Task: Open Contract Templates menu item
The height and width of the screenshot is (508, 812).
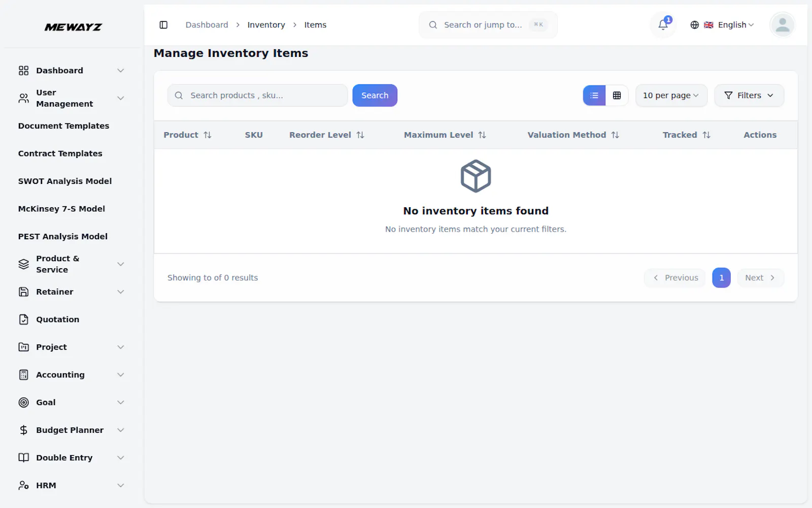Action: [60, 153]
